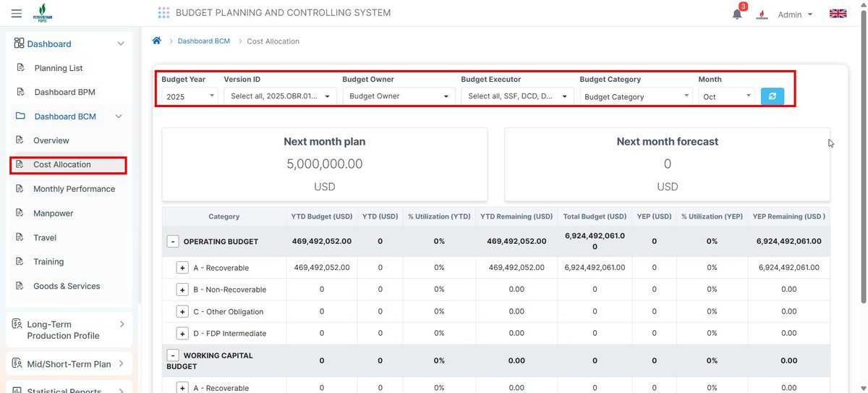Open the Budget Executor dropdown
The height and width of the screenshot is (393, 868).
(517, 96)
